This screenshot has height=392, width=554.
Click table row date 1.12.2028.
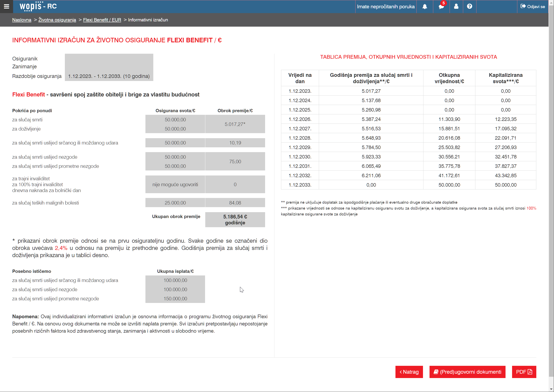(x=300, y=138)
